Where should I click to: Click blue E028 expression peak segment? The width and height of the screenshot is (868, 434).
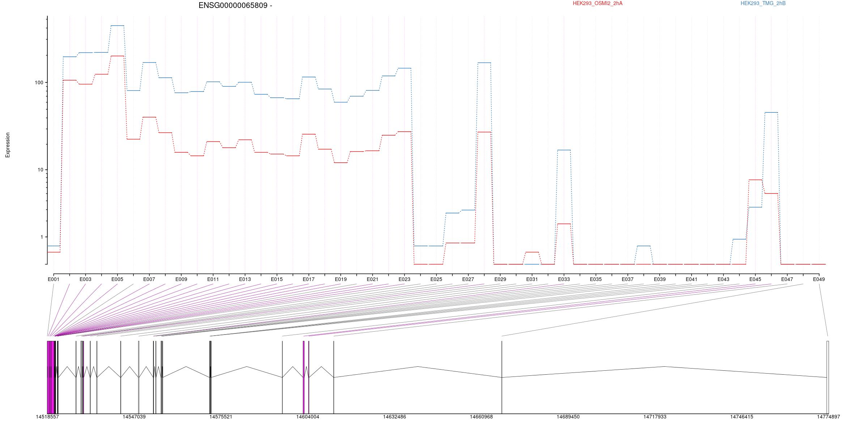pyautogui.click(x=484, y=63)
